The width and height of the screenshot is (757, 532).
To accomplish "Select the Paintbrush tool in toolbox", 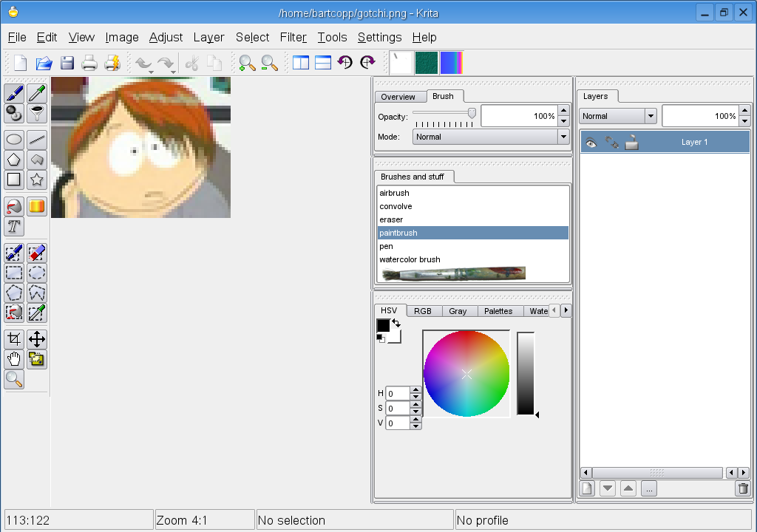I will (14, 92).
